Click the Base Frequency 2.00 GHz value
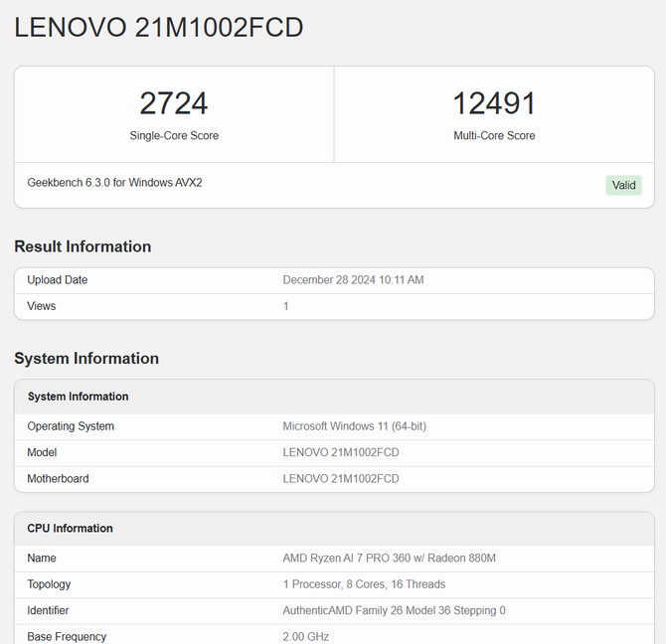Image resolution: width=666 pixels, height=644 pixels. pos(306,637)
